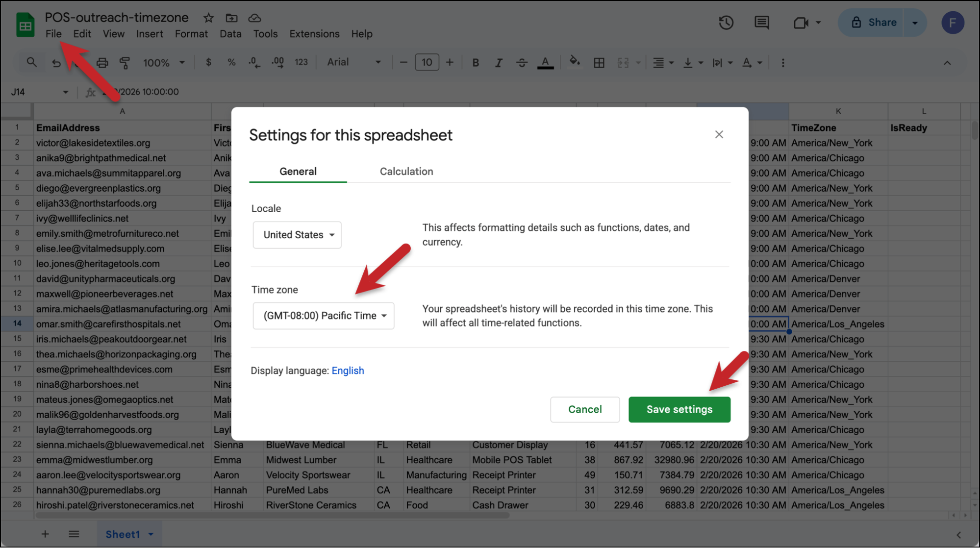Close the settings dialog with X

tap(719, 134)
